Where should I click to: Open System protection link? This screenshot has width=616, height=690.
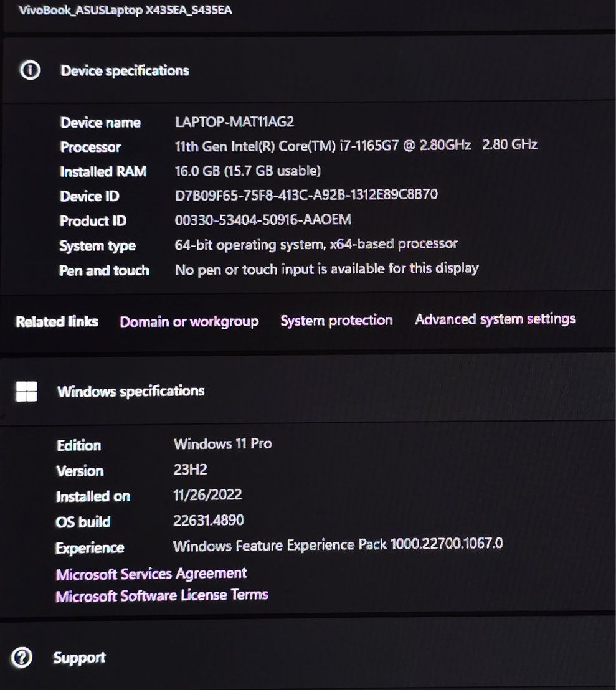pos(336,320)
